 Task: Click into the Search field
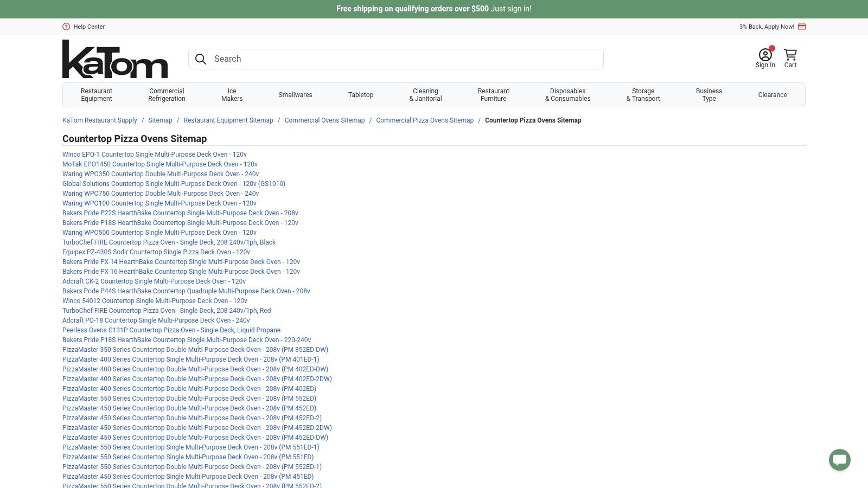tap(396, 59)
